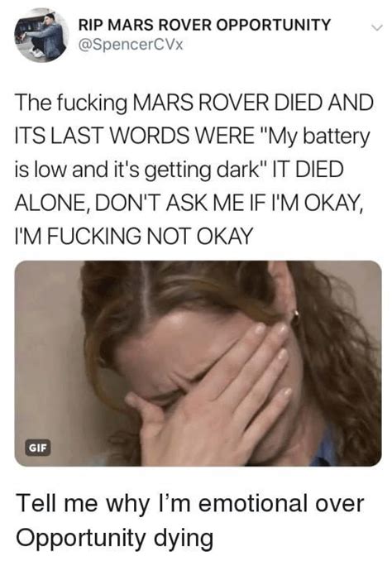This screenshot has height=561, width=392.
Task: Click the GIF badge on the media
Action: (37, 448)
